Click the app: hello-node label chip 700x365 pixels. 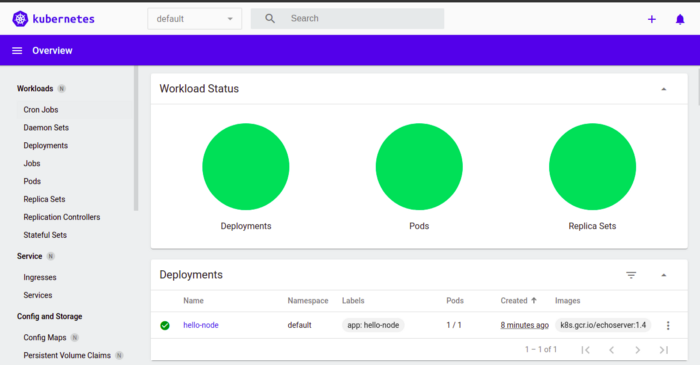click(x=373, y=325)
